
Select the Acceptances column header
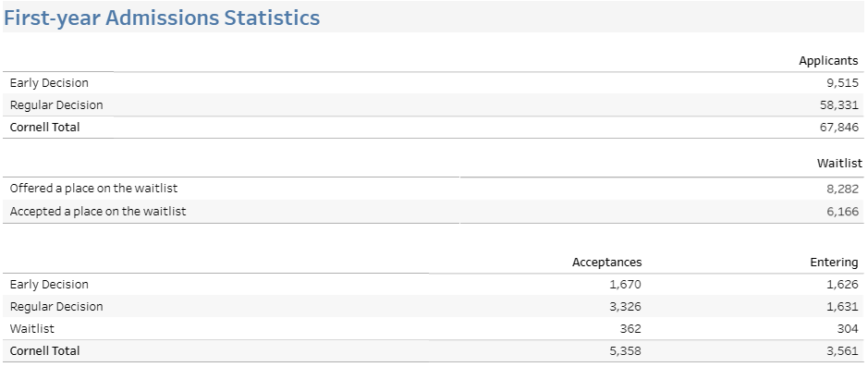(606, 263)
